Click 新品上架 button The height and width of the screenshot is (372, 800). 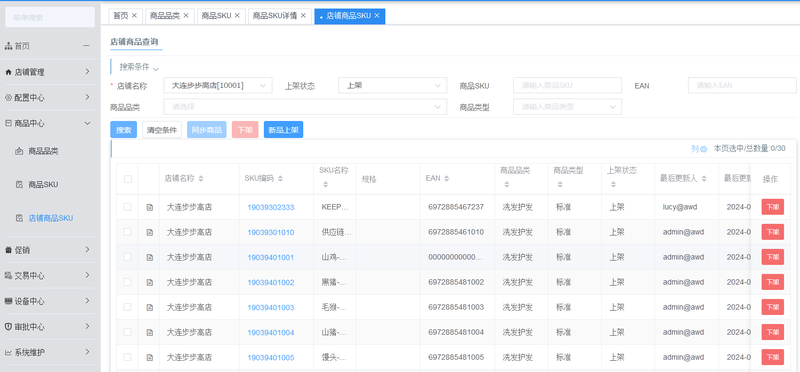click(284, 130)
